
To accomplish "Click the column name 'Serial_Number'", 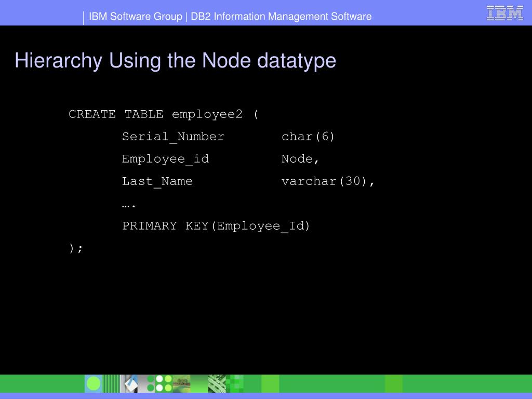I will 173,137.
